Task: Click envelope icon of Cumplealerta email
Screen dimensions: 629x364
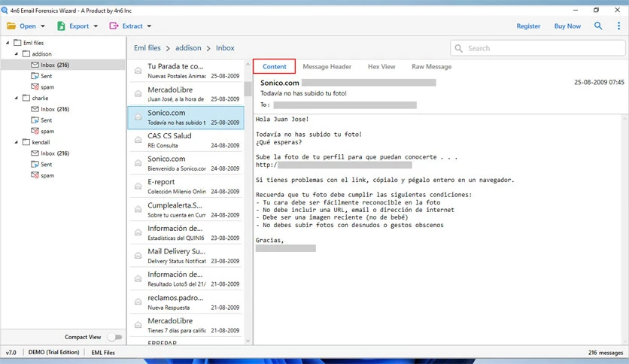Action: [x=138, y=209]
